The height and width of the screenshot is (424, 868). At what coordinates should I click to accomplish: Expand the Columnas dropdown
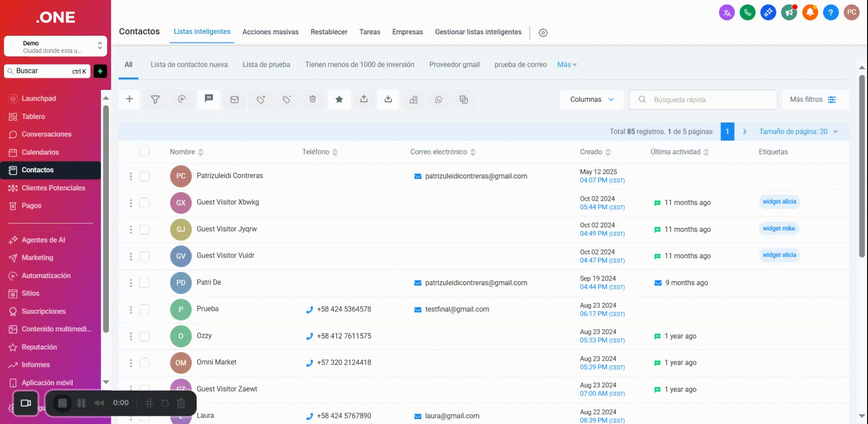(591, 99)
